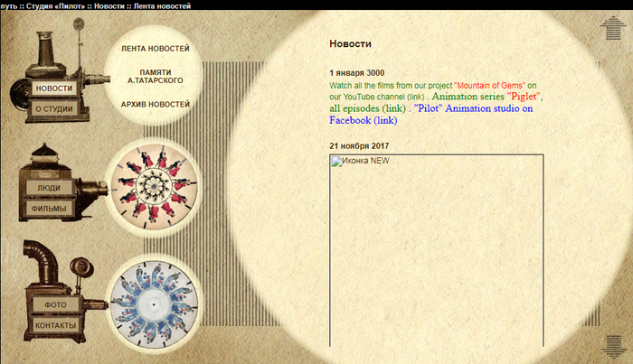633x364 pixels.
Task: Open the ЛЮДИ section
Action: pyautogui.click(x=49, y=188)
